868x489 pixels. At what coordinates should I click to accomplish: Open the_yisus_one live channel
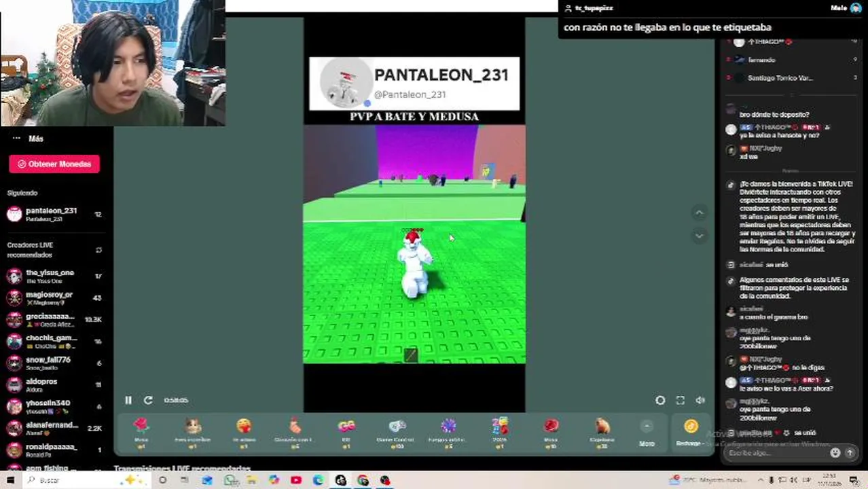54,276
